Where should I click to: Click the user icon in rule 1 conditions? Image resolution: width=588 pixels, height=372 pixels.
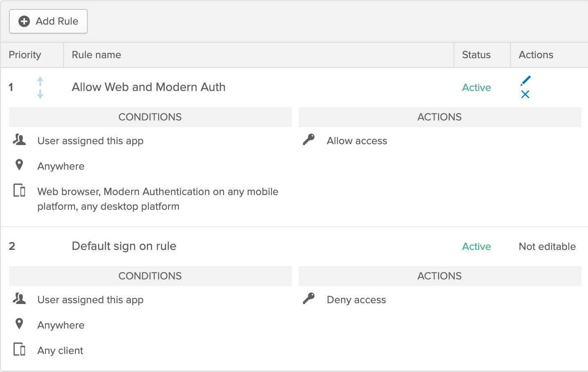click(19, 140)
